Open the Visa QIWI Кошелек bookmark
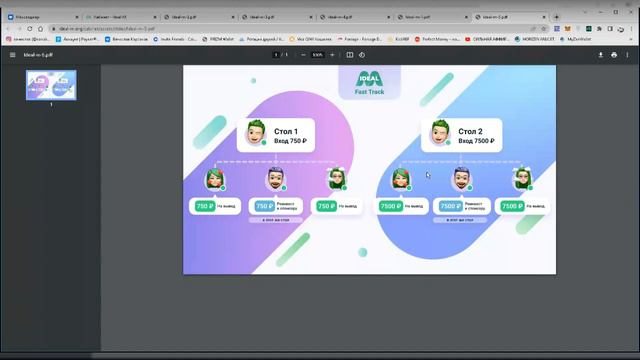The width and height of the screenshot is (640, 360). point(310,39)
